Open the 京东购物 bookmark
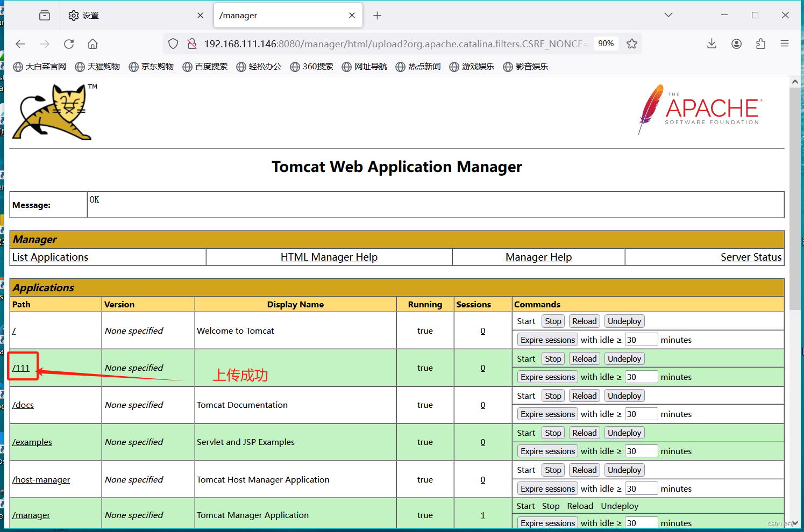Image resolution: width=804 pixels, height=532 pixels. (151, 67)
